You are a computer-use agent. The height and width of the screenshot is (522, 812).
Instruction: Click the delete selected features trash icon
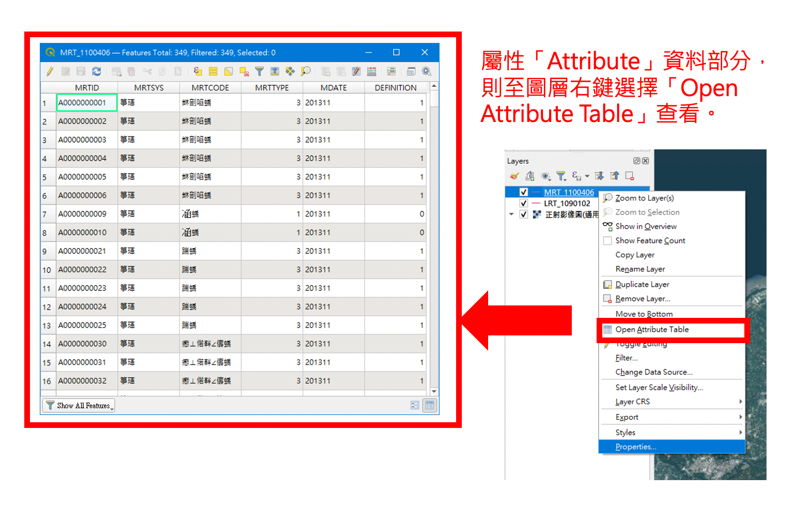(131, 71)
